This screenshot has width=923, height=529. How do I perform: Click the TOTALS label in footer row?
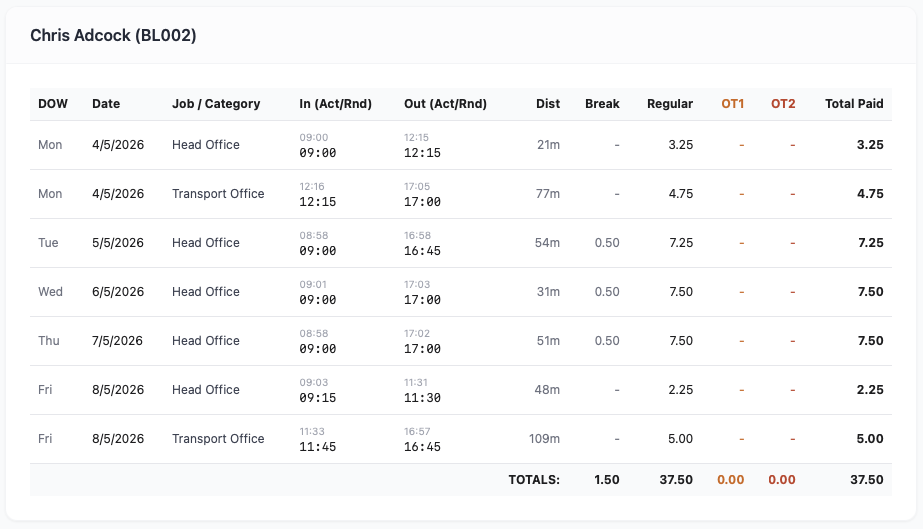pyautogui.click(x=534, y=480)
